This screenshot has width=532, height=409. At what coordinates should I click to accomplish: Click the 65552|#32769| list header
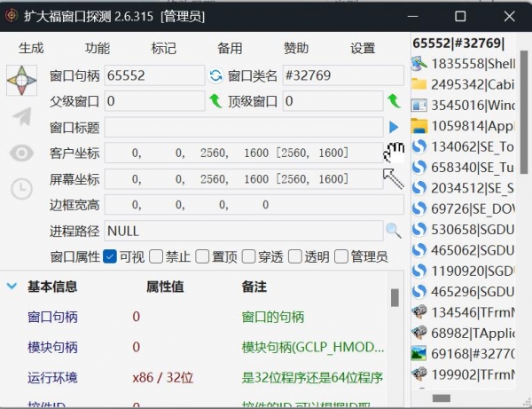(x=458, y=43)
